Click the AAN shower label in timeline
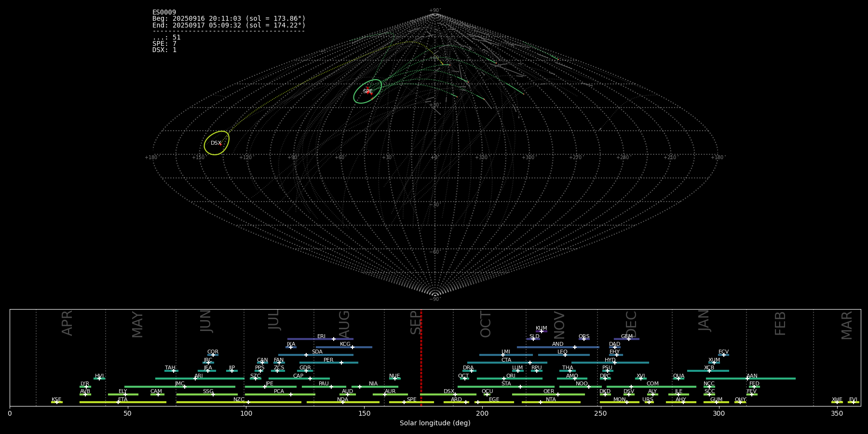The height and width of the screenshot is (434, 868). click(x=752, y=376)
